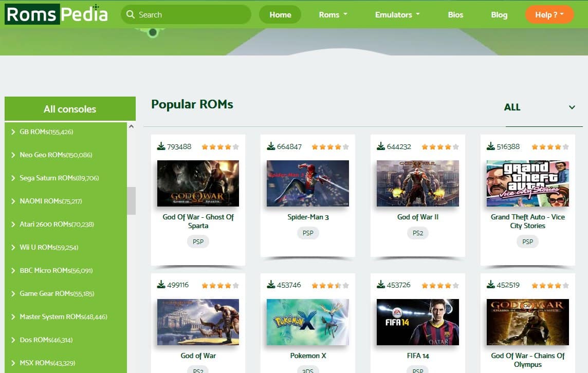Open the Emulators dropdown menu
This screenshot has height=373, width=588.
click(397, 14)
